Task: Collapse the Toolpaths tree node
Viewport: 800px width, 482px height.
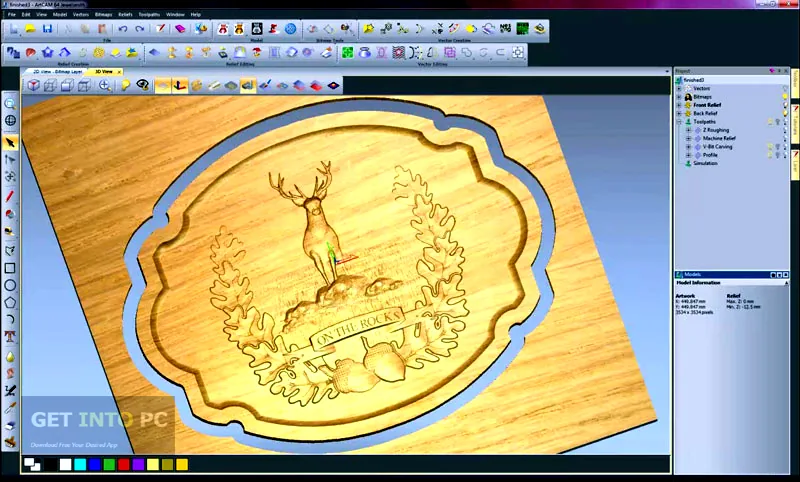Action: (679, 122)
